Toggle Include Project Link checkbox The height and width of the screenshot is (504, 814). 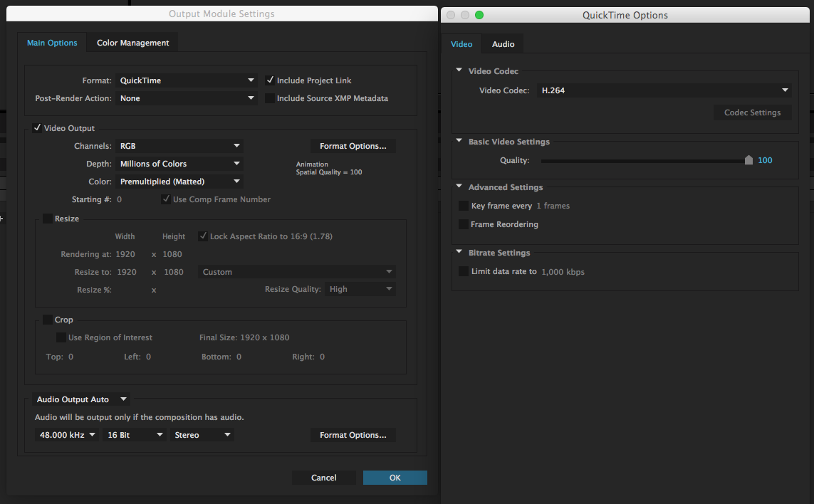tap(270, 80)
